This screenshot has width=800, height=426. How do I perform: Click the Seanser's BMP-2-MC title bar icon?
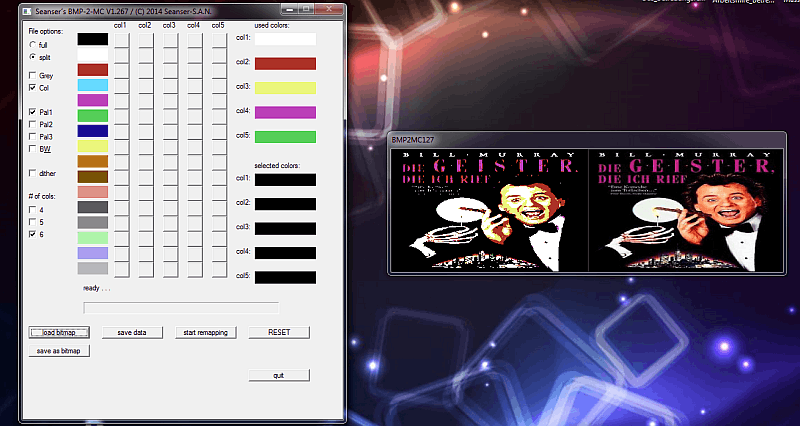(27, 11)
